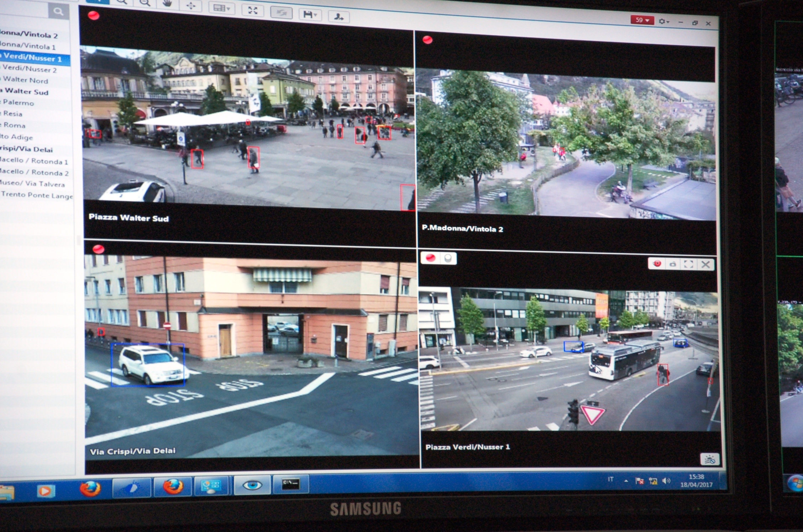
Task: Open Firefox from the Windows taskbar
Action: [x=90, y=488]
